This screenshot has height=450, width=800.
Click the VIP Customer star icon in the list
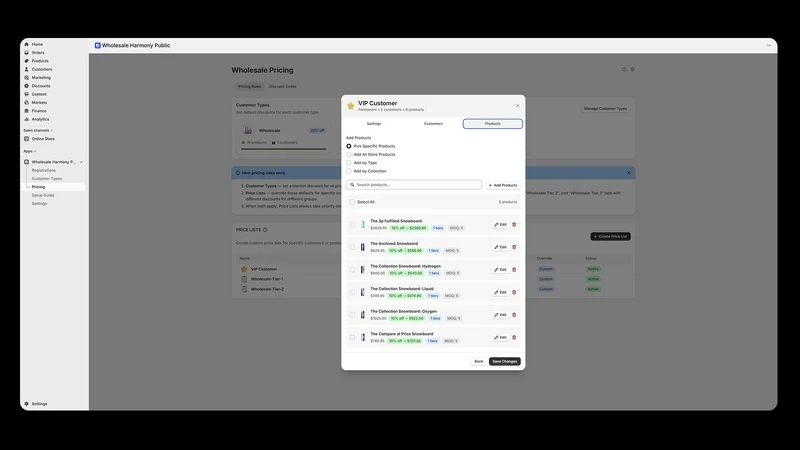tap(244, 269)
